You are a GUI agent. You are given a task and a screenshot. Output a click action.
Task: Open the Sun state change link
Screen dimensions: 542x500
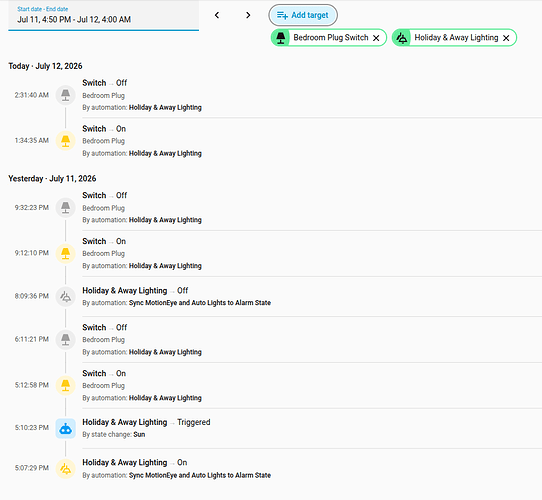click(139, 434)
